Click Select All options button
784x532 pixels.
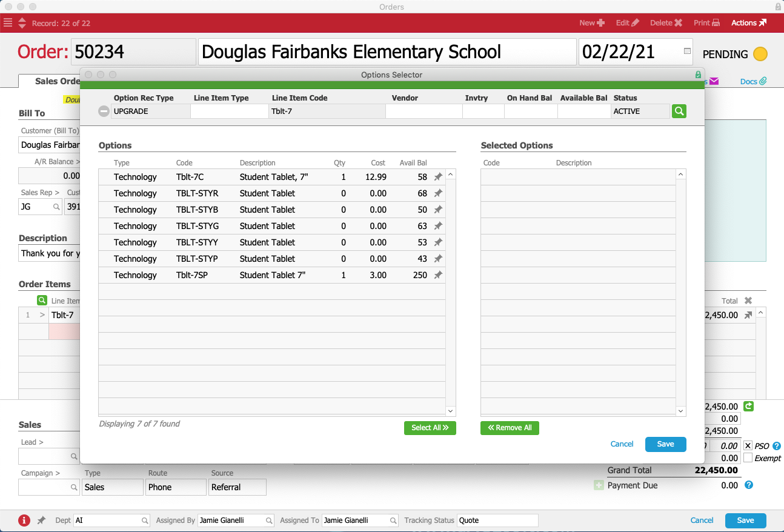coord(430,428)
